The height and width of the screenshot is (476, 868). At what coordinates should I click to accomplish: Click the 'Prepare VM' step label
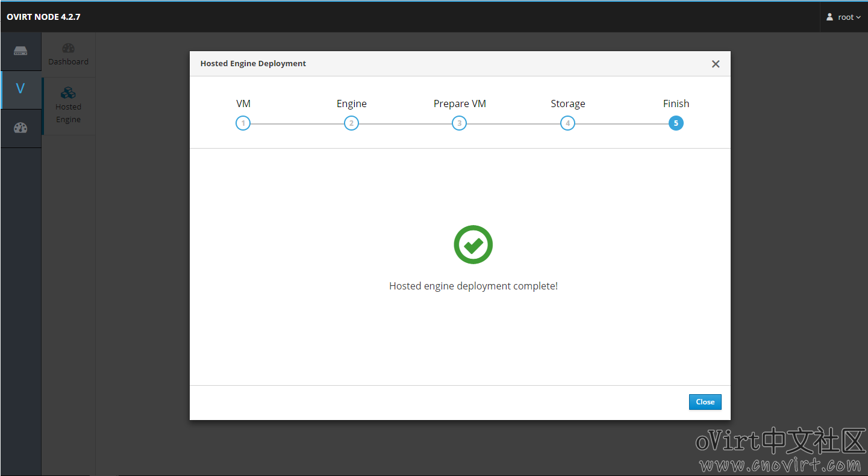pyautogui.click(x=460, y=104)
